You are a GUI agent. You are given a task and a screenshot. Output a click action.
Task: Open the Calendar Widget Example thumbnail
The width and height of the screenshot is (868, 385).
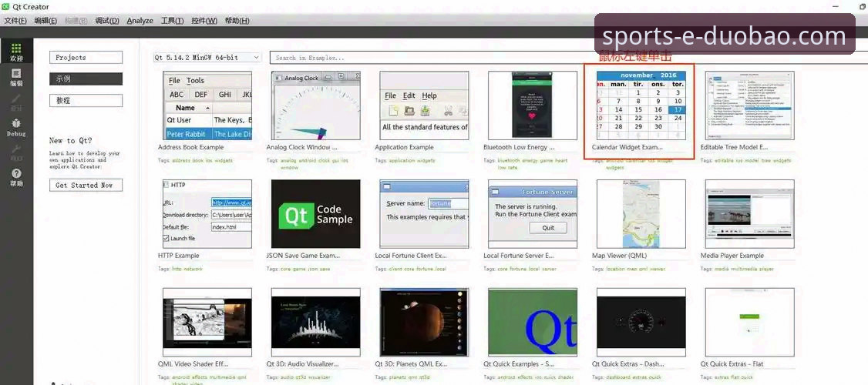click(641, 105)
